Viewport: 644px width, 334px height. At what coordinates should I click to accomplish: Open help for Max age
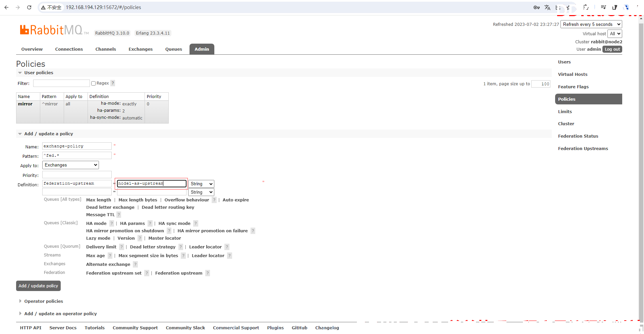tap(110, 255)
